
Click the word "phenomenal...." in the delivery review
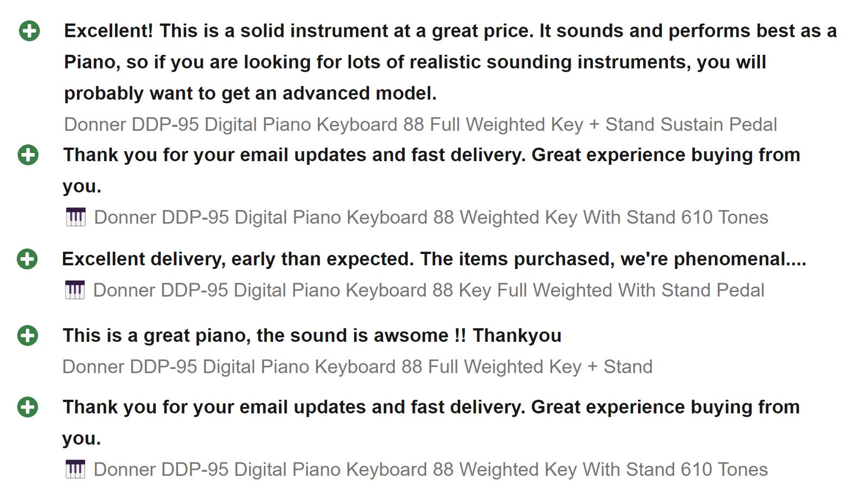pyautogui.click(x=740, y=259)
